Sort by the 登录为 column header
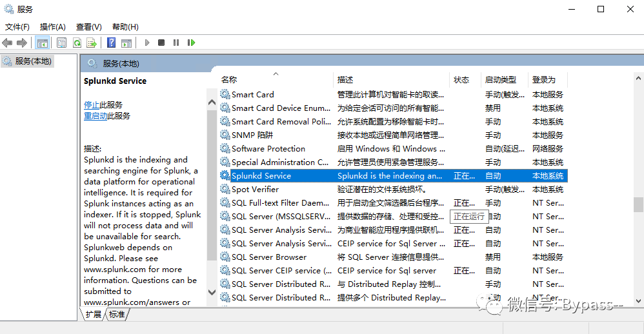Image resolution: width=644 pixels, height=334 pixels. point(548,79)
